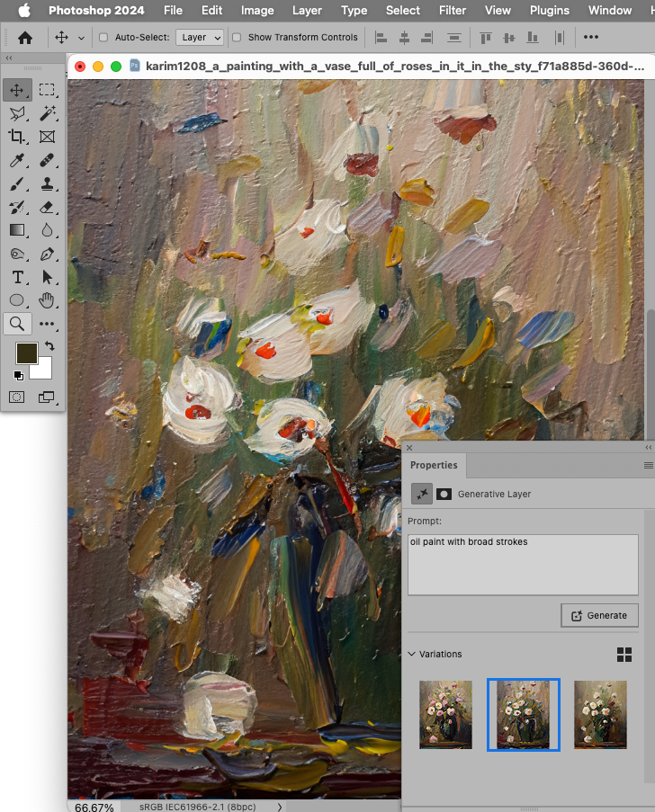Swap foreground and background colors
This screenshot has height=812, width=655.
pos(49,345)
